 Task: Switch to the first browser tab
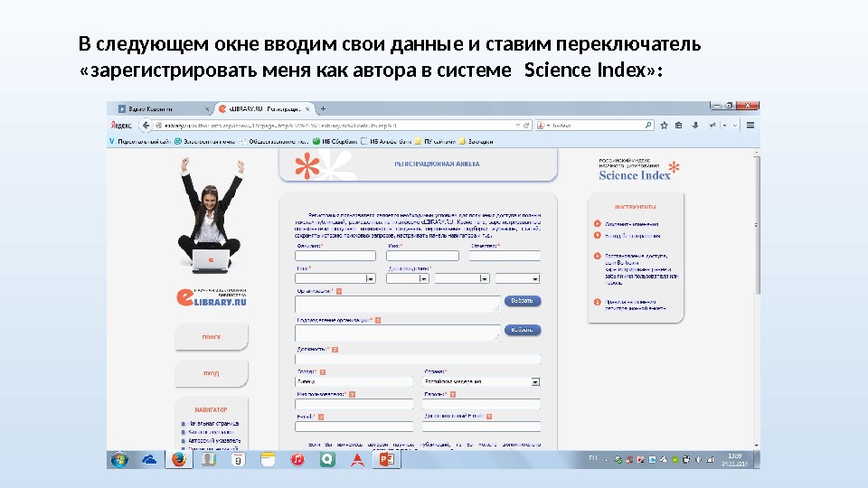click(x=165, y=109)
